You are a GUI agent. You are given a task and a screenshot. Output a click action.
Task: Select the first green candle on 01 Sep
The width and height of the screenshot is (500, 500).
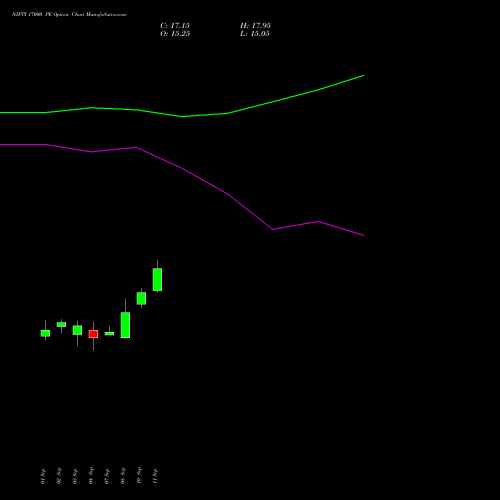point(45,333)
